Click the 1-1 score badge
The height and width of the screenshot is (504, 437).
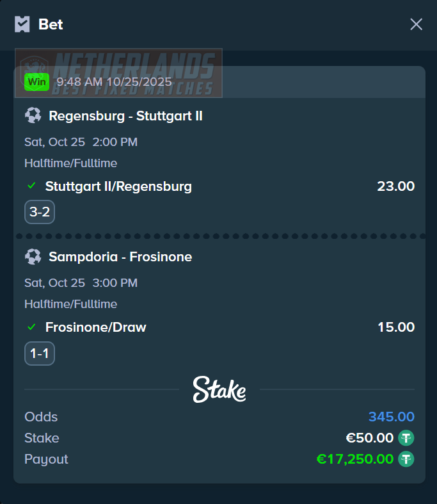pos(40,354)
